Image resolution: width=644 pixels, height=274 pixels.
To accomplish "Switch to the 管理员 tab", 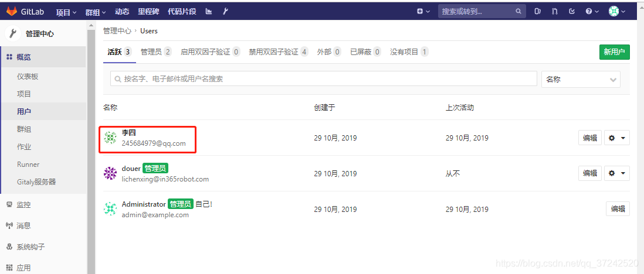I will (156, 52).
